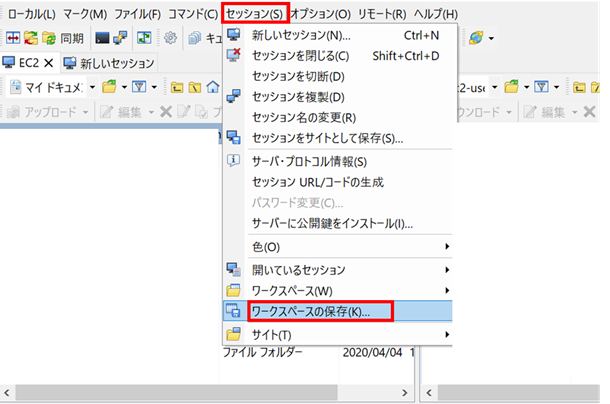Screen dimensions: 610x404
Task: Open the ローカル(L) menu
Action: point(32,14)
